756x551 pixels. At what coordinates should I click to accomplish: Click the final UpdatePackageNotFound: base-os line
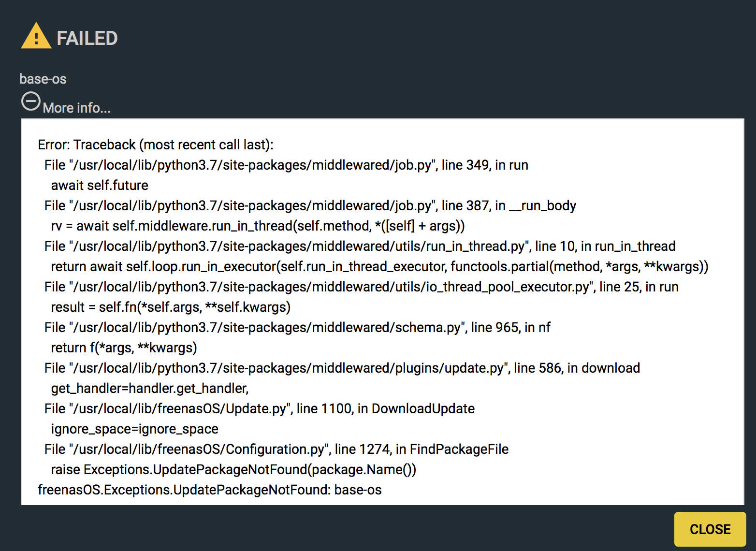210,490
